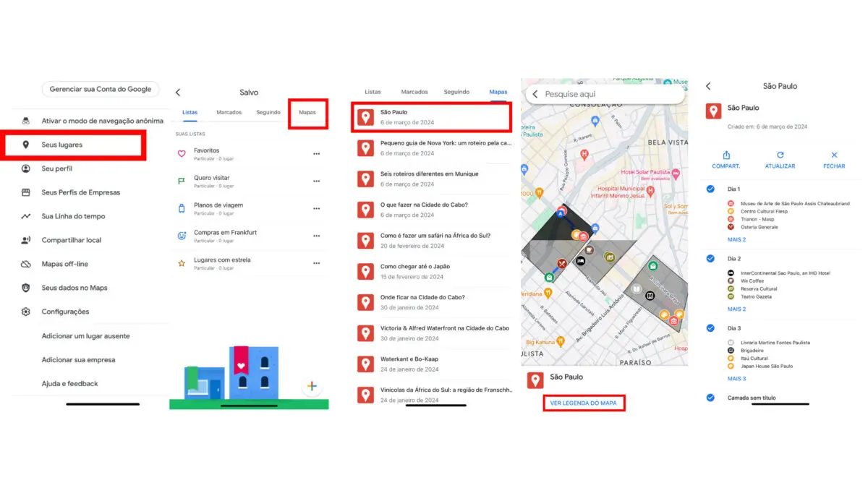Disable the Camada sem título checkbox
The height and width of the screenshot is (488, 868).
(x=710, y=397)
